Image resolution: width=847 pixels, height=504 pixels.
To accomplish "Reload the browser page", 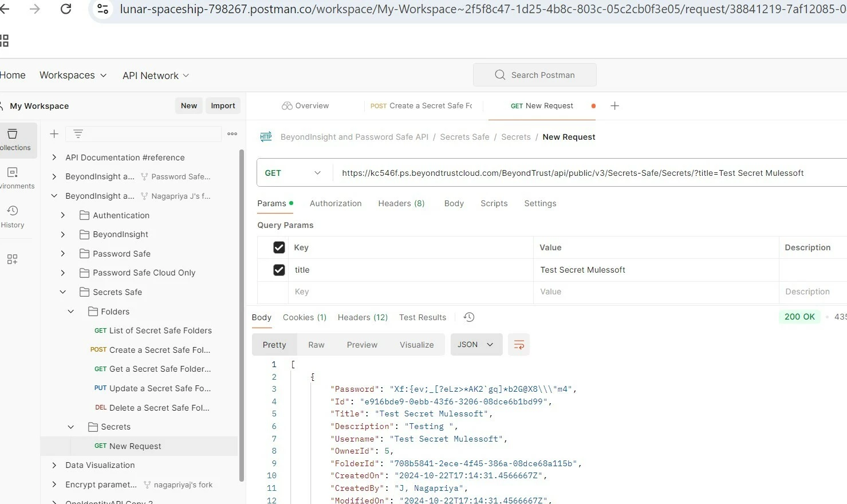I will tap(66, 9).
